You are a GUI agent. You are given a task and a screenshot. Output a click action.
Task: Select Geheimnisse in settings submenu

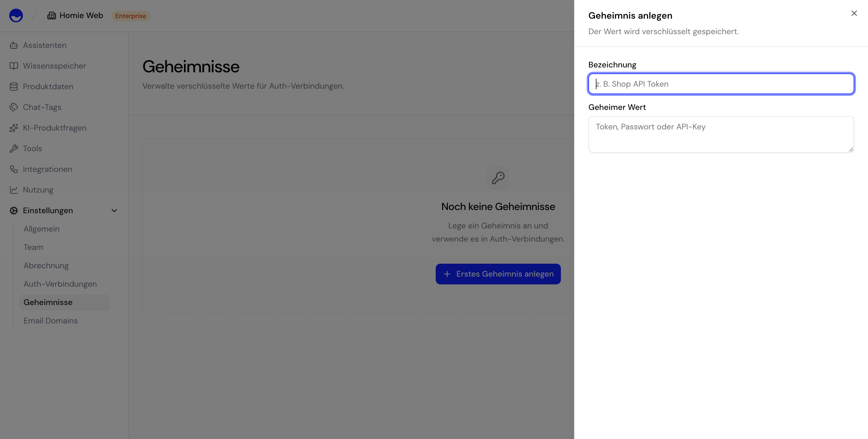(64, 302)
